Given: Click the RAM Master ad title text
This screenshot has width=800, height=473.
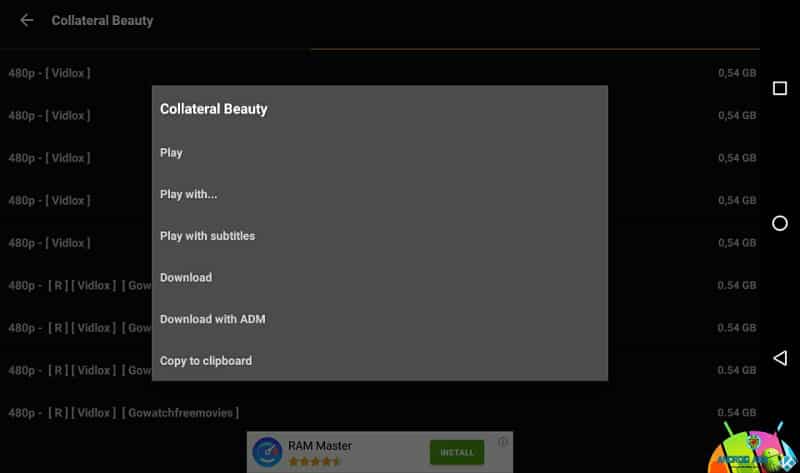Looking at the screenshot, I should pyautogui.click(x=320, y=445).
